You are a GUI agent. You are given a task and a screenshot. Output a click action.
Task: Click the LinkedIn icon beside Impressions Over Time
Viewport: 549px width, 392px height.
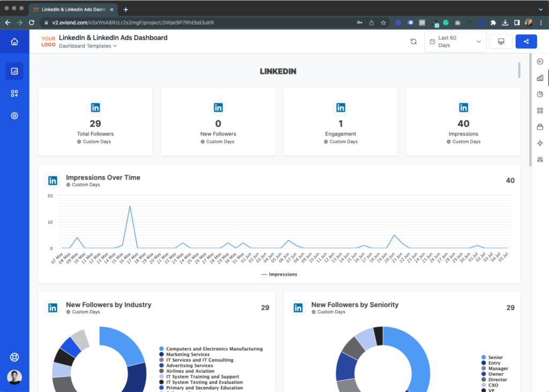53,180
